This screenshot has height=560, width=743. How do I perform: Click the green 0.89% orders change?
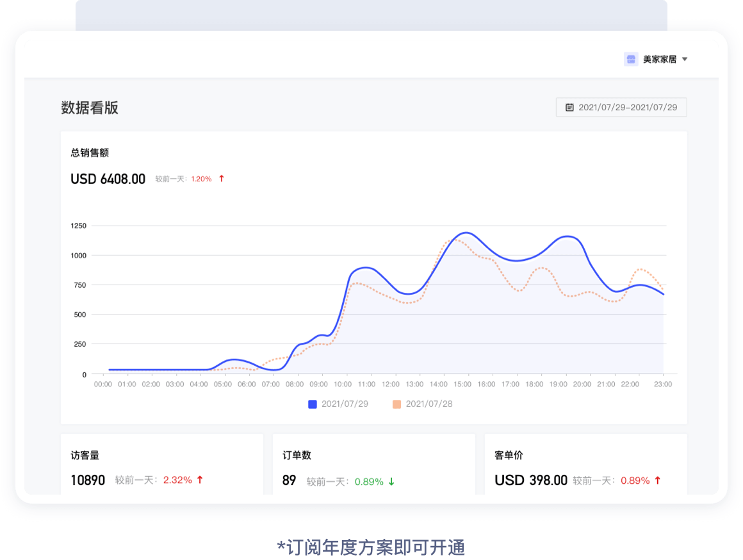(369, 482)
